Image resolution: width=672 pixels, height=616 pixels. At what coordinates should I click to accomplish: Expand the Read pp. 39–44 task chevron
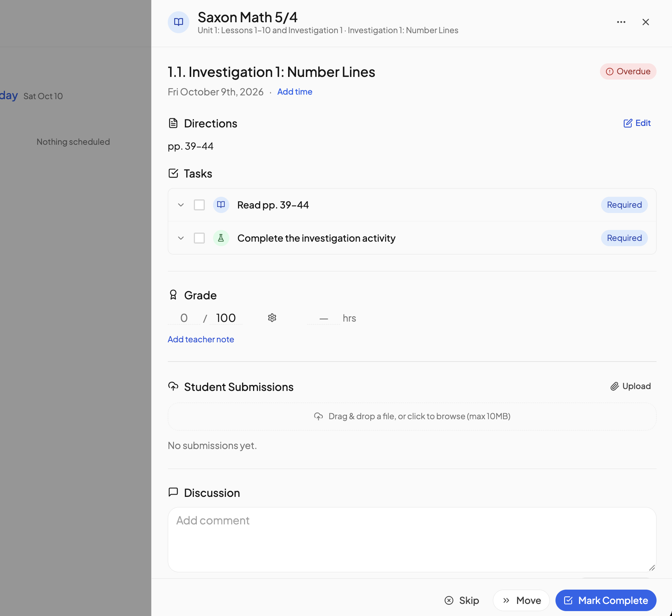pyautogui.click(x=181, y=205)
